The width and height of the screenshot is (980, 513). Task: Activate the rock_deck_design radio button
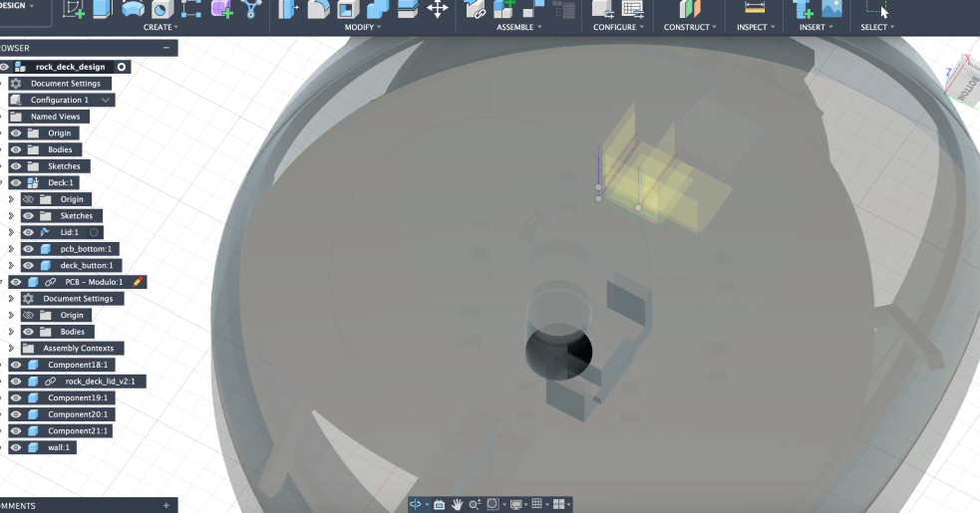(x=122, y=67)
